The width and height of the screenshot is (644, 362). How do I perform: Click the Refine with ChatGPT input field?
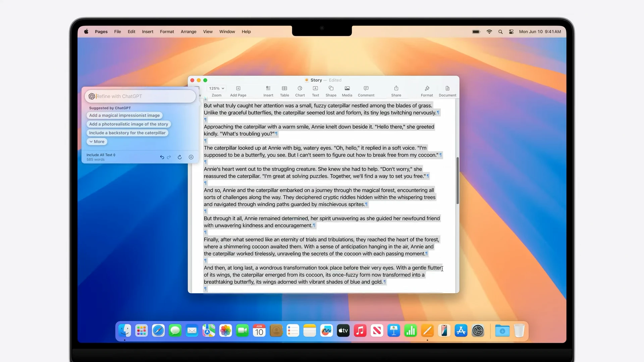coord(140,96)
